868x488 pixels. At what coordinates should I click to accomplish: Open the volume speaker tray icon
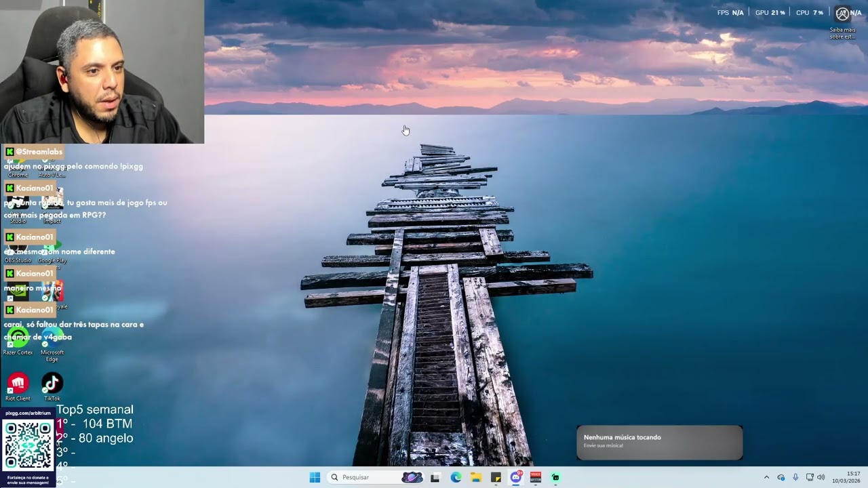821,477
